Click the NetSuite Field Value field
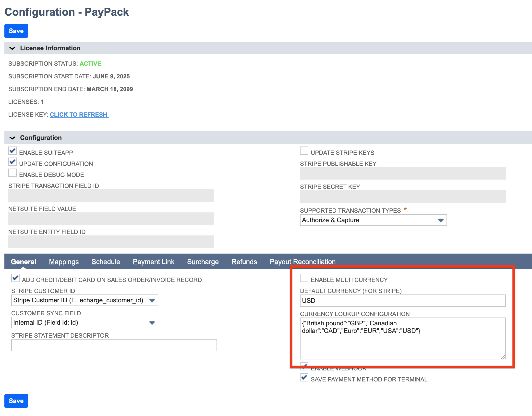 (111, 219)
